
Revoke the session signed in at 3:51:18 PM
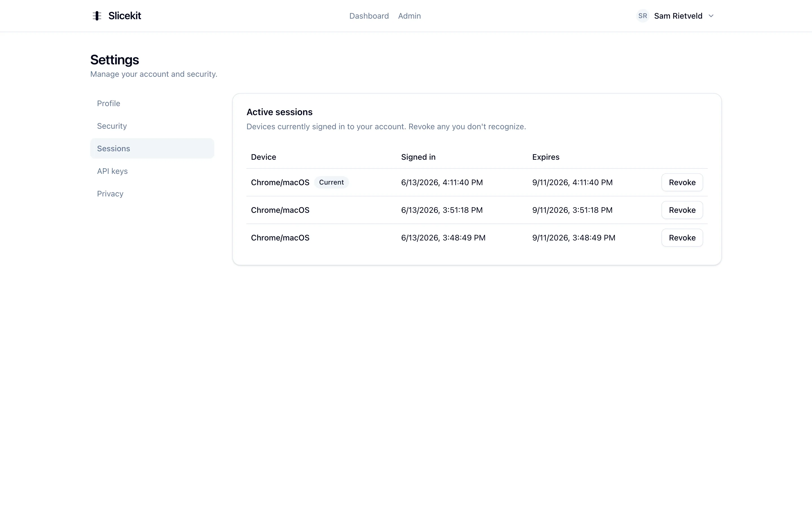tap(682, 210)
